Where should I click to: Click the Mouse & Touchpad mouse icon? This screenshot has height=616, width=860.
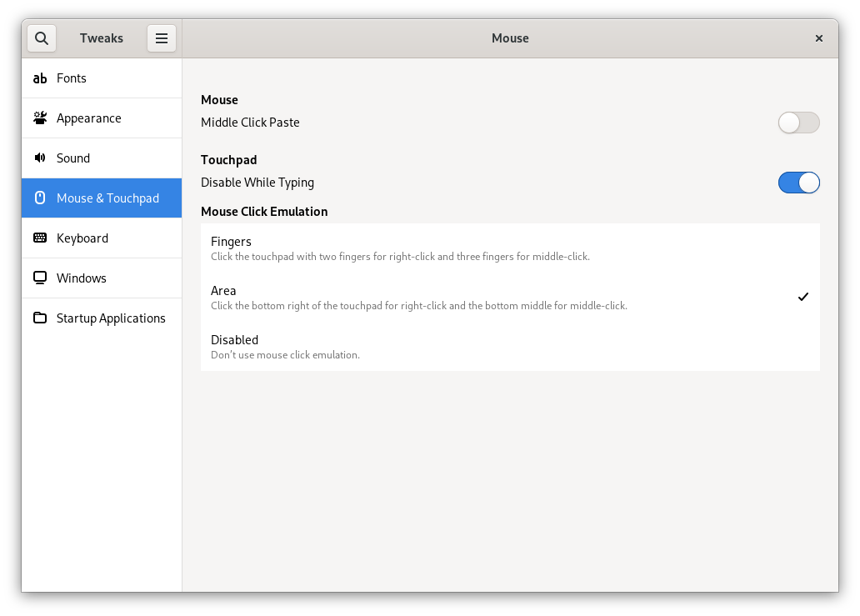[40, 198]
